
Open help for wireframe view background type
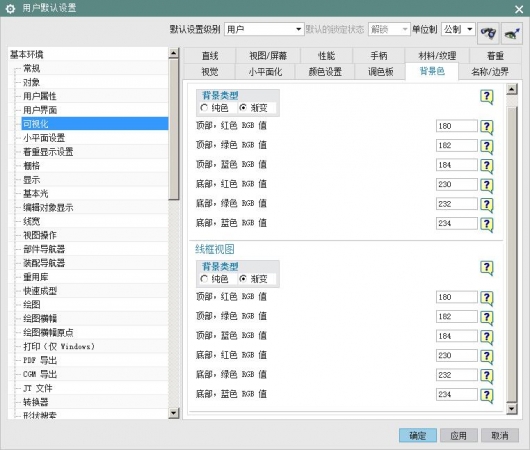[x=487, y=268]
